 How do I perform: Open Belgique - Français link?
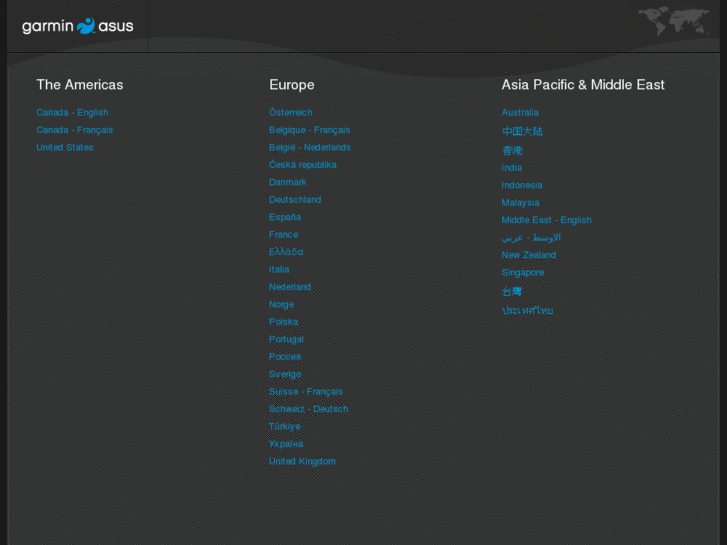[x=309, y=130]
